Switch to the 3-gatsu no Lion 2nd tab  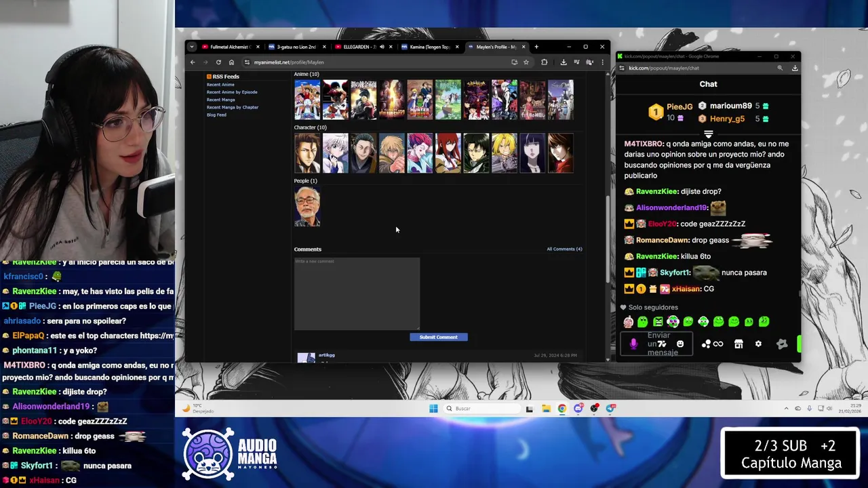click(x=297, y=47)
